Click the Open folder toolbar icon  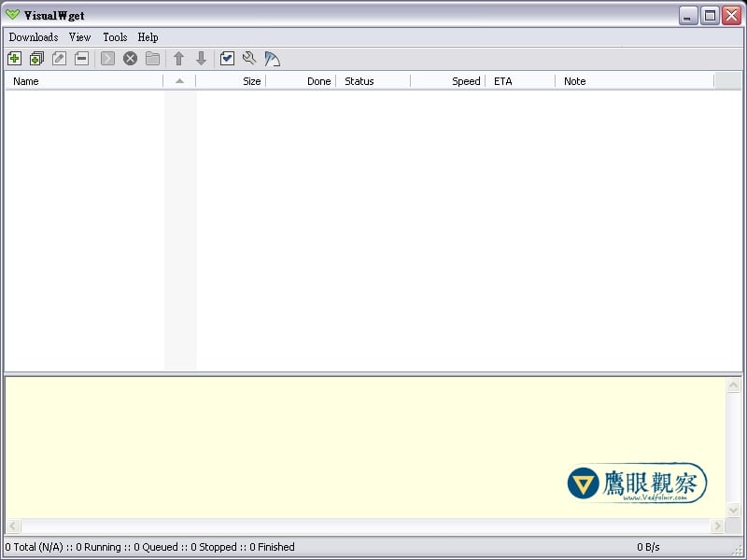[152, 59]
